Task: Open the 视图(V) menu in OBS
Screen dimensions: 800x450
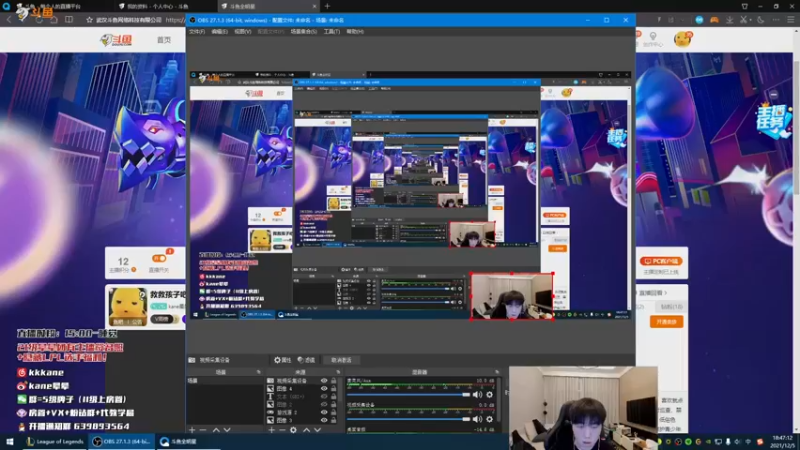Action: pos(243,32)
